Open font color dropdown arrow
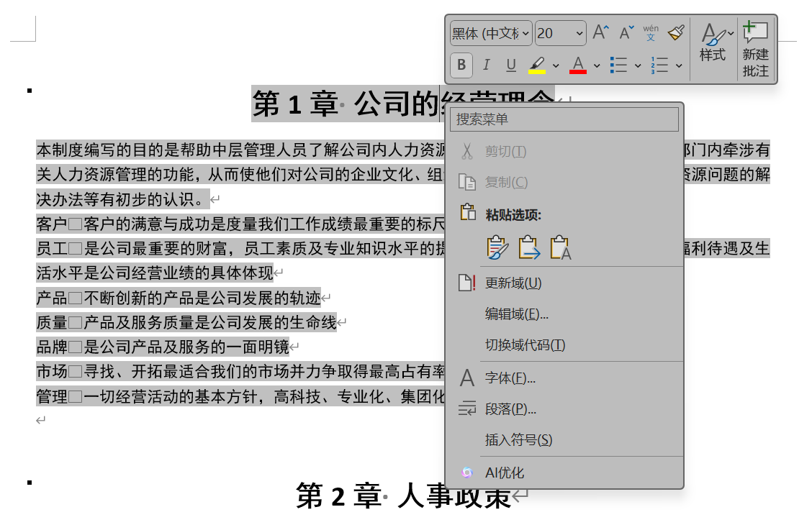The width and height of the screenshot is (812, 525). coord(597,65)
